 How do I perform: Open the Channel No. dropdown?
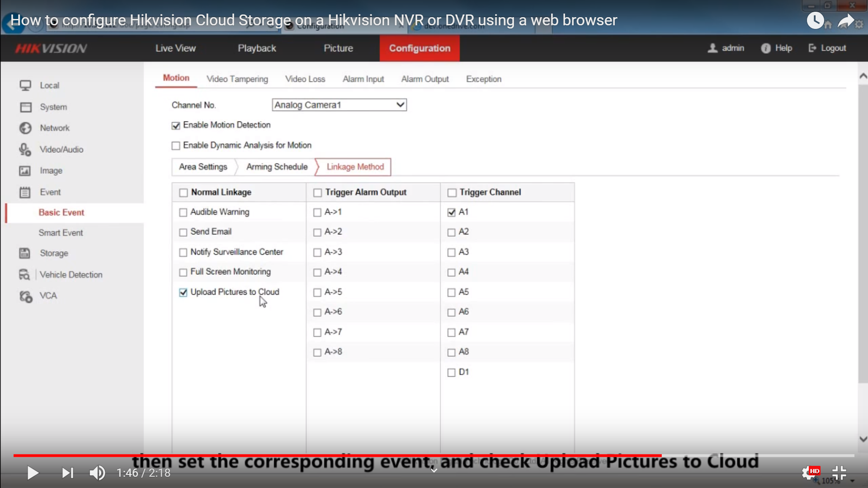pyautogui.click(x=339, y=105)
